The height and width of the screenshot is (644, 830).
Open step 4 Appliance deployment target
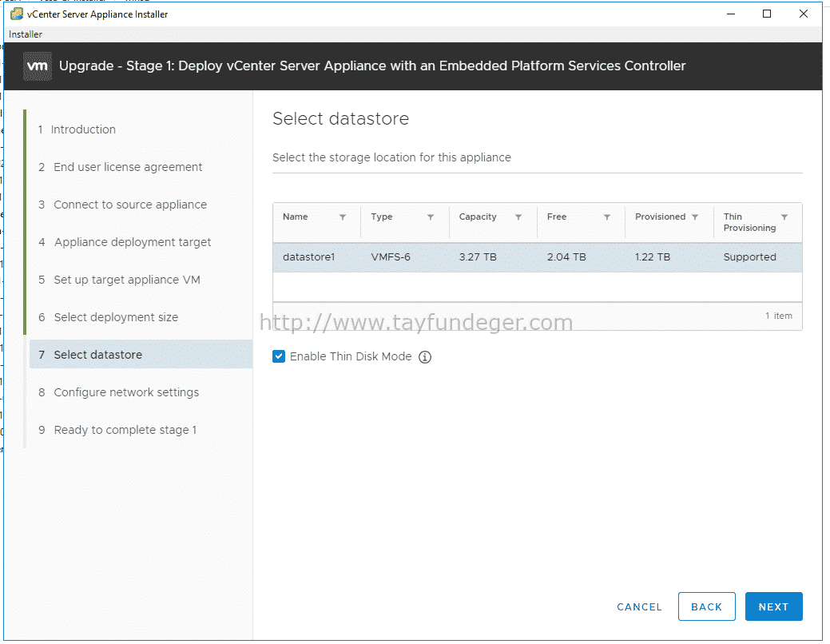click(125, 242)
